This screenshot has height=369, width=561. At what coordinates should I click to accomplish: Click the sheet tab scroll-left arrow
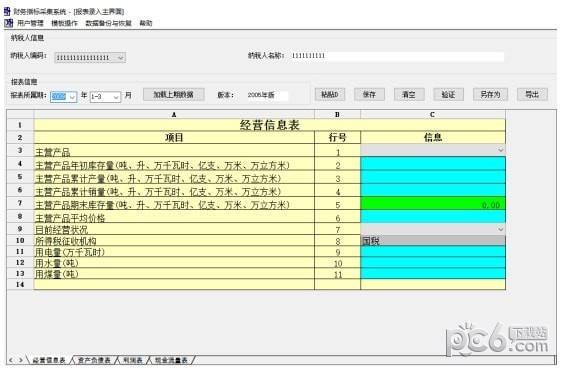click(11, 360)
